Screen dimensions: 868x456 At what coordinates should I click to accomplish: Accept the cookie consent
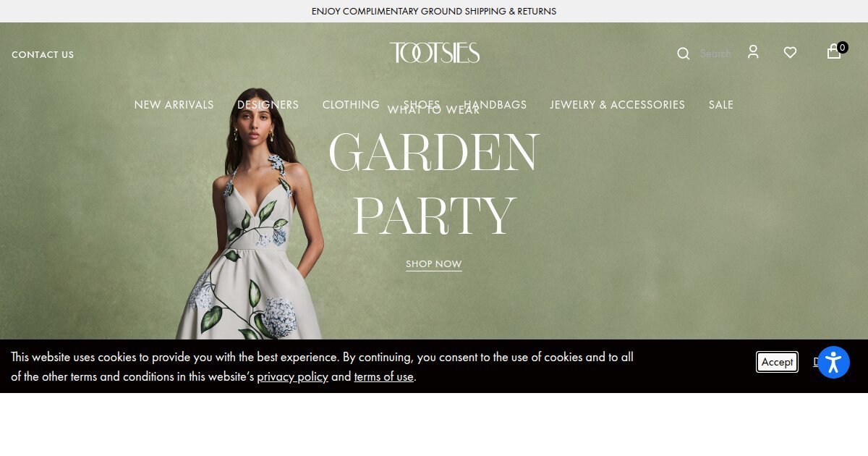(777, 362)
